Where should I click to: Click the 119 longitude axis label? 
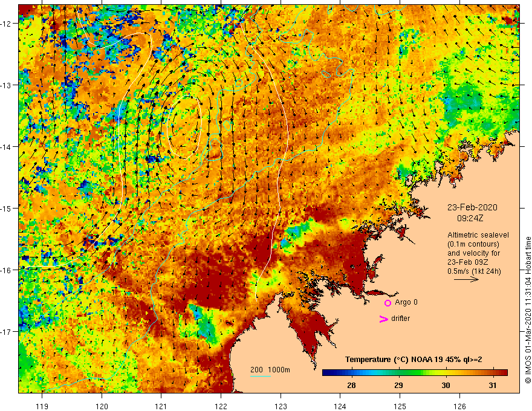42,406
